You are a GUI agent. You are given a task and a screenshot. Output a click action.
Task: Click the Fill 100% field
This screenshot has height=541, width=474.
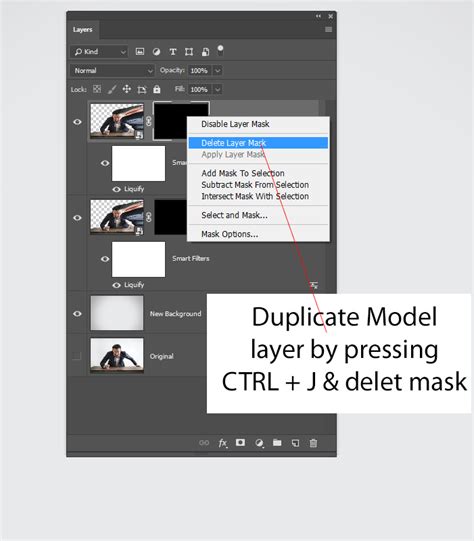[x=200, y=89]
